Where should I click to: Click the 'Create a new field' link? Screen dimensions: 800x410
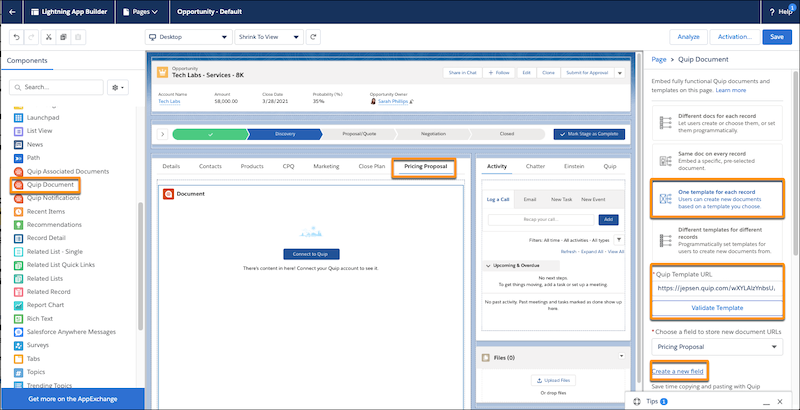pyautogui.click(x=679, y=371)
